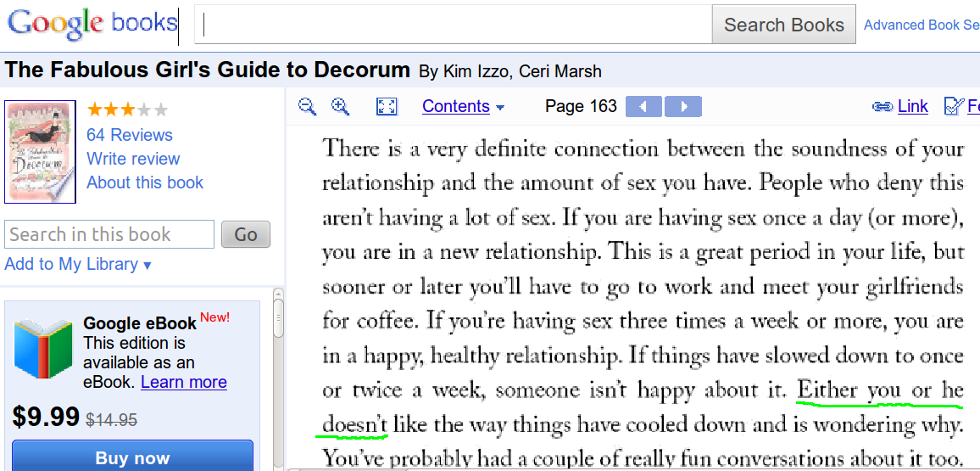Open Advanced Book Search link
The image size is (980, 471).
coord(922,25)
